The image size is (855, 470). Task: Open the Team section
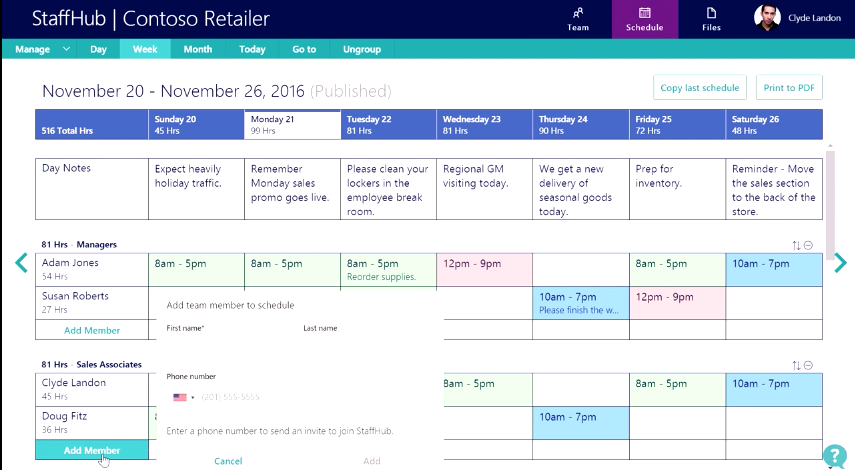577,19
